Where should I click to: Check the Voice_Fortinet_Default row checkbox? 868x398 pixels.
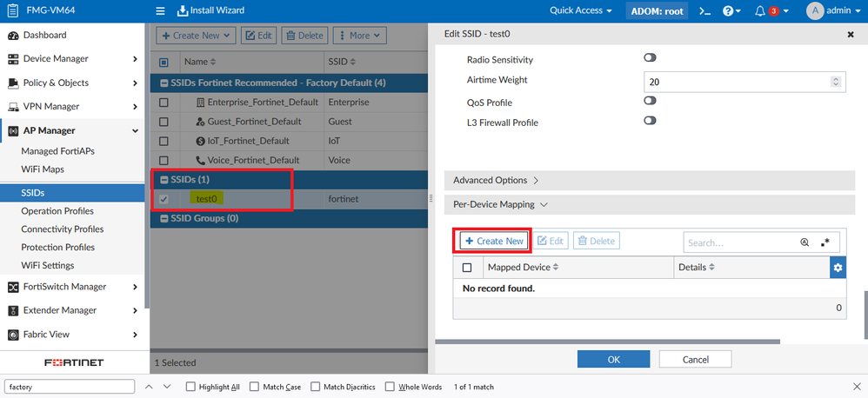coord(164,160)
